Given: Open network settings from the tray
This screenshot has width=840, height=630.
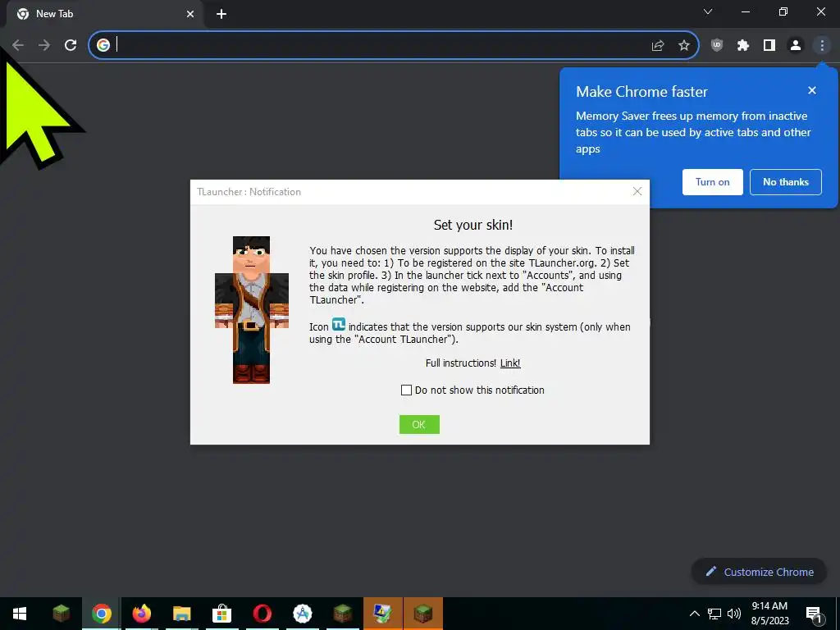Looking at the screenshot, I should [714, 614].
